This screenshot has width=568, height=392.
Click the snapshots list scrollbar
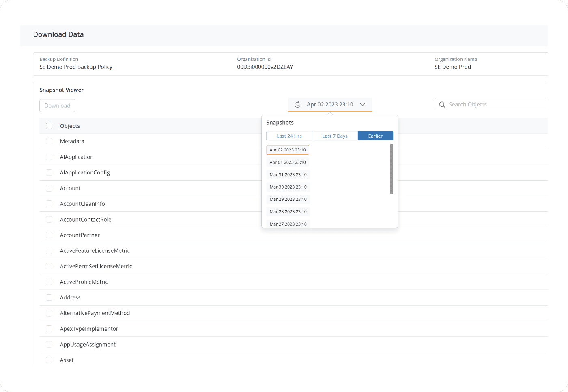tap(392, 169)
